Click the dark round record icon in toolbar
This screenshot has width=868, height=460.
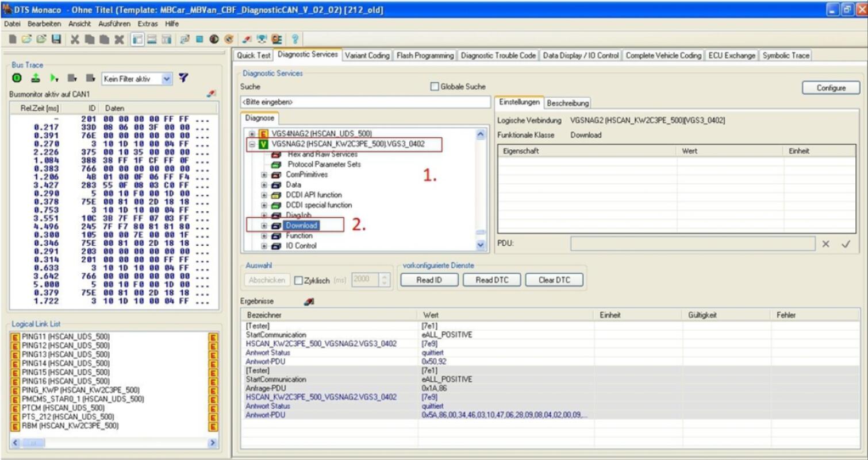(x=214, y=39)
